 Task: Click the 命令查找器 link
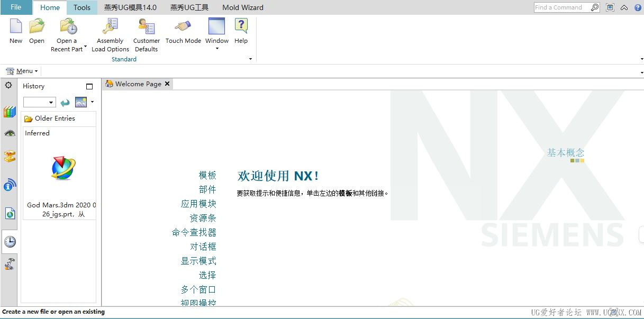click(x=194, y=232)
